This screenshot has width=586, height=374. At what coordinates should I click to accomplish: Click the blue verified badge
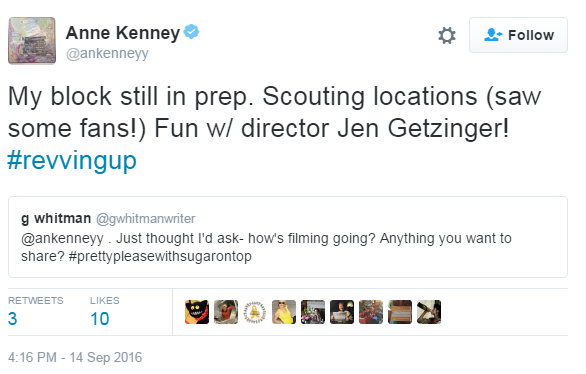[x=191, y=32]
